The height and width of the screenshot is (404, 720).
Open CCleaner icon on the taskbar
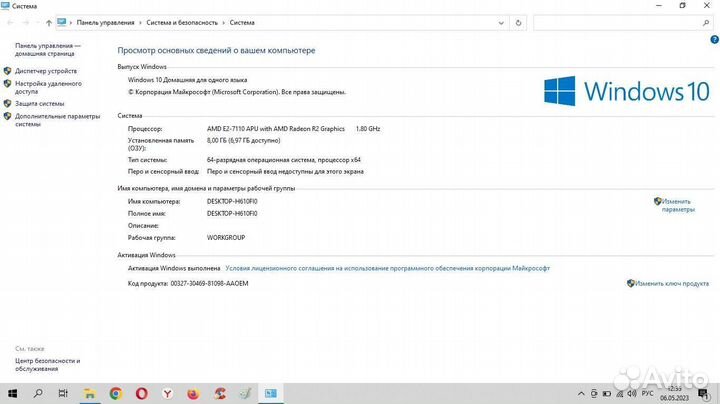(x=219, y=393)
